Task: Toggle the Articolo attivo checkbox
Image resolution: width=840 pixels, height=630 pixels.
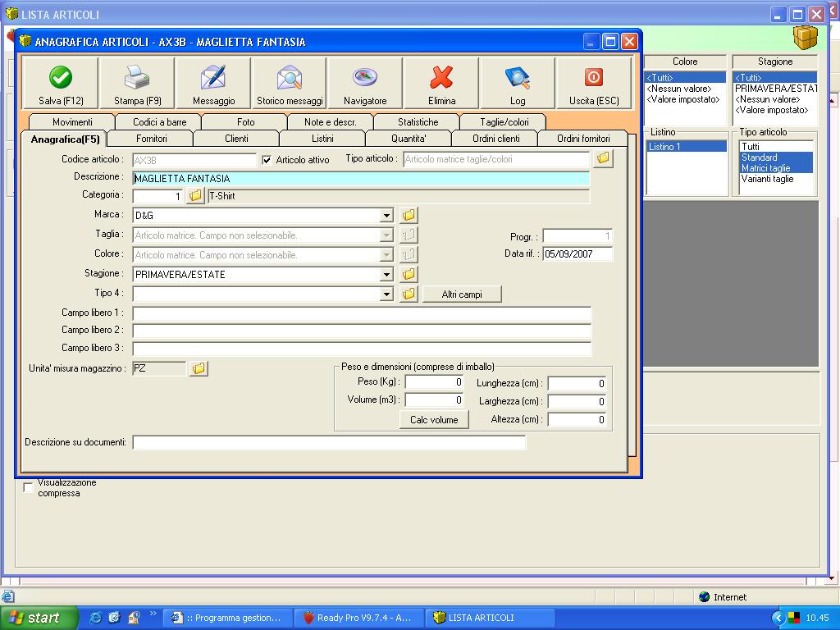Action: [x=267, y=160]
